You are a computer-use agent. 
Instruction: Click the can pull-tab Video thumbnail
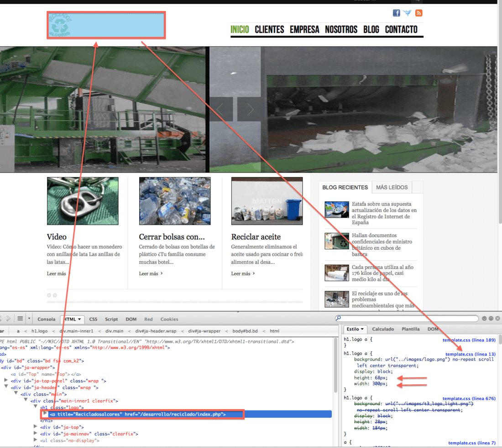point(83,201)
